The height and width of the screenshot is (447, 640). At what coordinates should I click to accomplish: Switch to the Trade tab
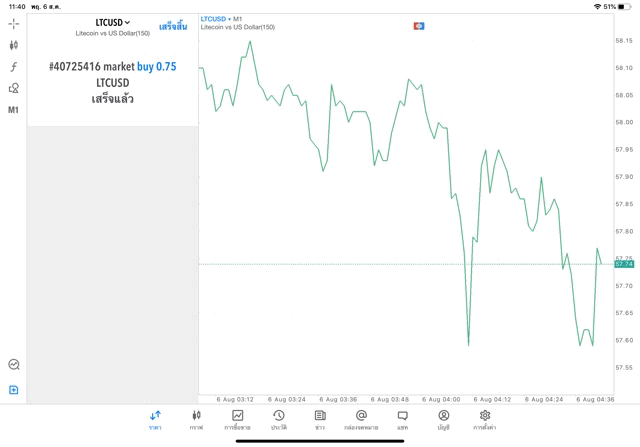pos(238,419)
